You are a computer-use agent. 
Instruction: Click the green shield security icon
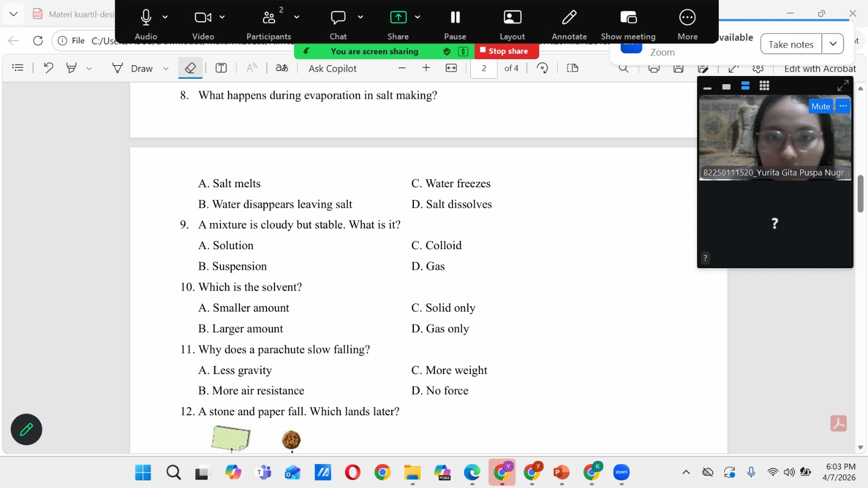pos(446,52)
